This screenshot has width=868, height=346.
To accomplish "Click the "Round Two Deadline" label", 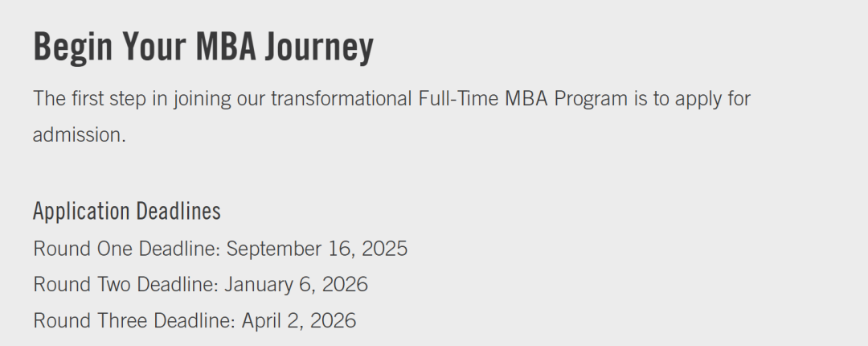I will pyautogui.click(x=125, y=284).
